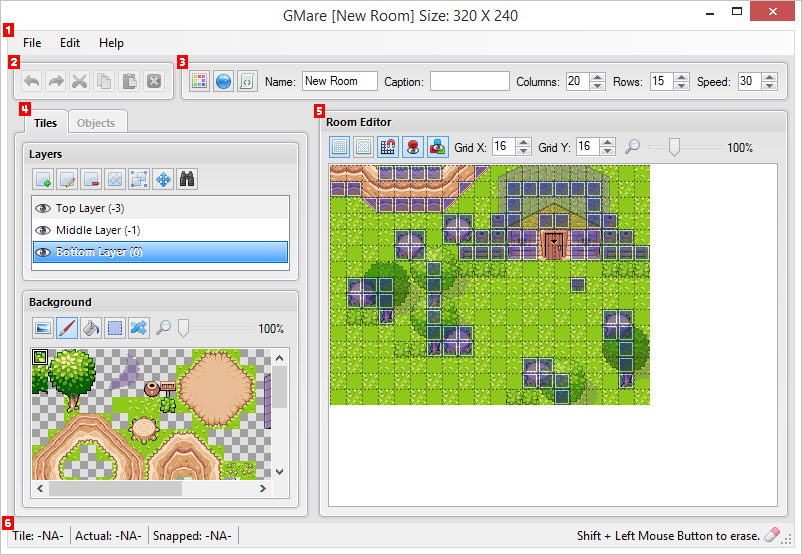The height and width of the screenshot is (555, 802).
Task: Click the blue shuffle arrows icon
Action: point(139,328)
